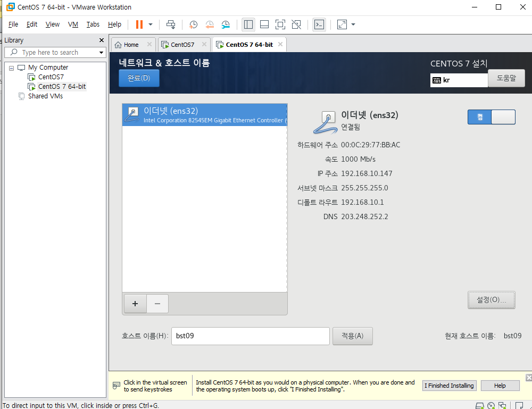Click IP address 192.168.10.147 text
The height and width of the screenshot is (409, 532).
pyautogui.click(x=367, y=173)
